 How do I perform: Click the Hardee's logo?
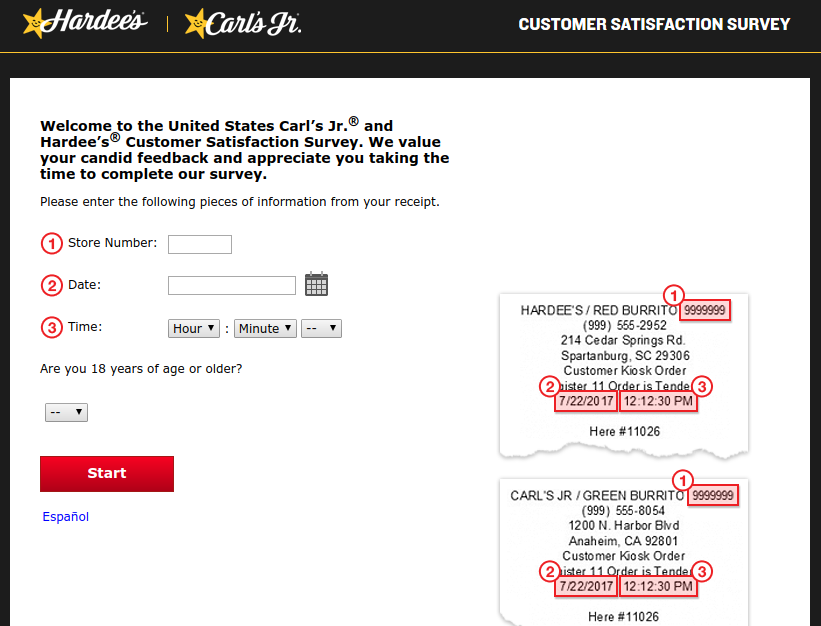[x=85, y=23]
